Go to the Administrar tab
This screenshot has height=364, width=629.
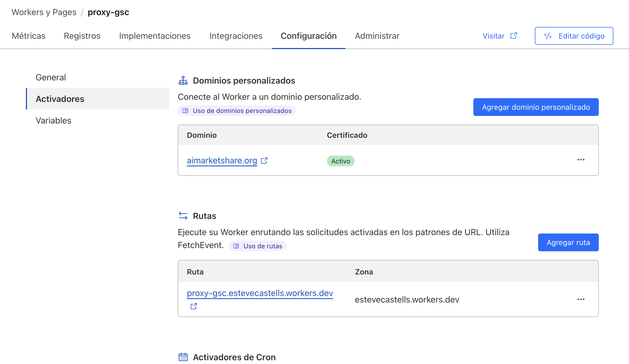click(x=377, y=36)
